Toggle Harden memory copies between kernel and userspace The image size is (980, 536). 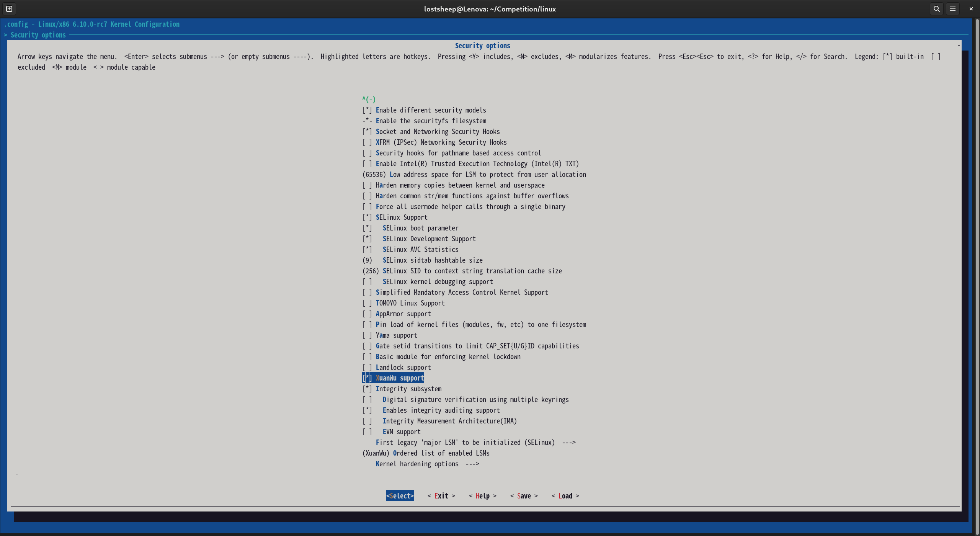click(x=453, y=185)
